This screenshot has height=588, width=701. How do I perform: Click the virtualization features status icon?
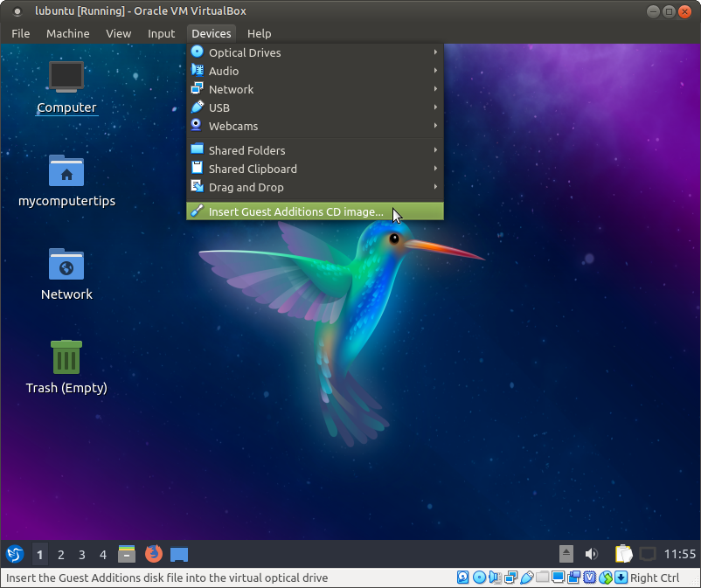tap(590, 578)
